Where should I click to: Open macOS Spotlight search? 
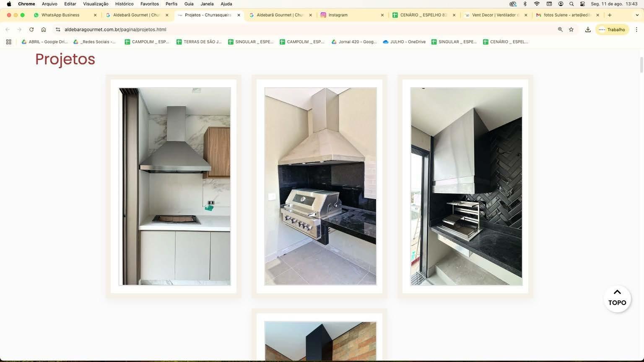pos(571,4)
